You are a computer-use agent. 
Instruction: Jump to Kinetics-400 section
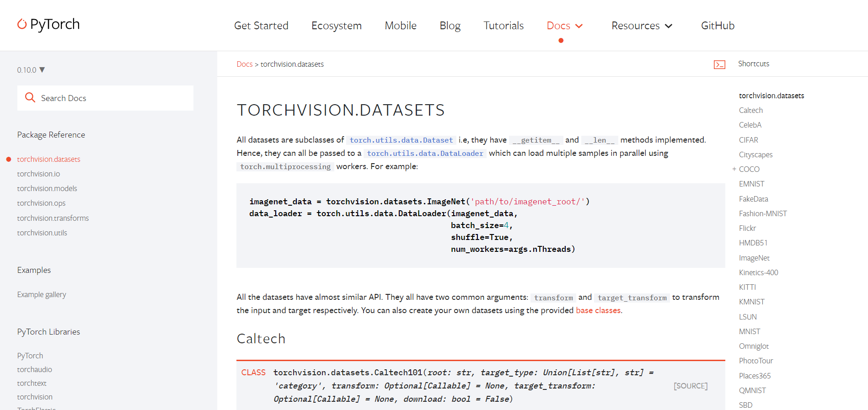pos(759,272)
